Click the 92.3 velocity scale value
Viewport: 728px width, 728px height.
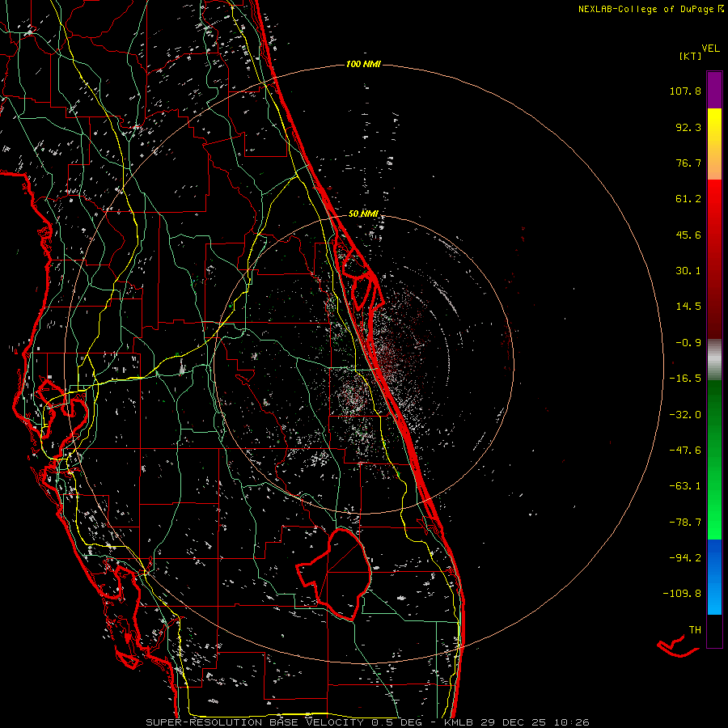tap(688, 127)
